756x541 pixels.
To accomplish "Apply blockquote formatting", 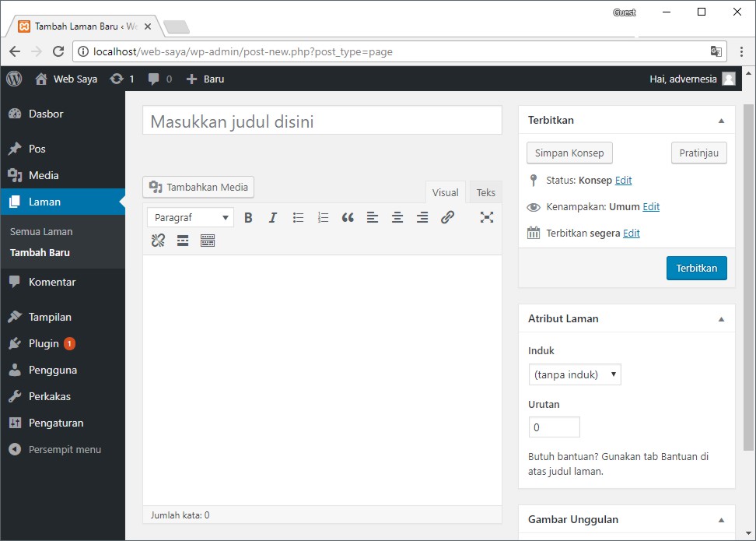I will tap(348, 218).
